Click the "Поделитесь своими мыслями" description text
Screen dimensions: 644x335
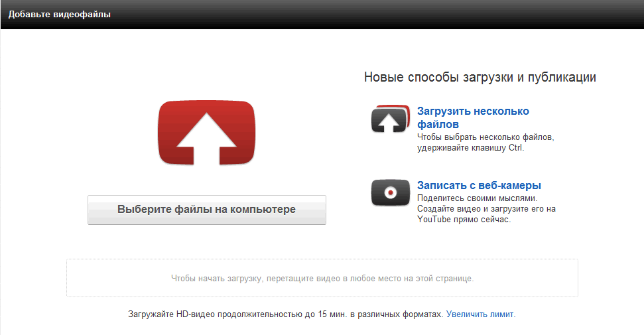pyautogui.click(x=478, y=198)
